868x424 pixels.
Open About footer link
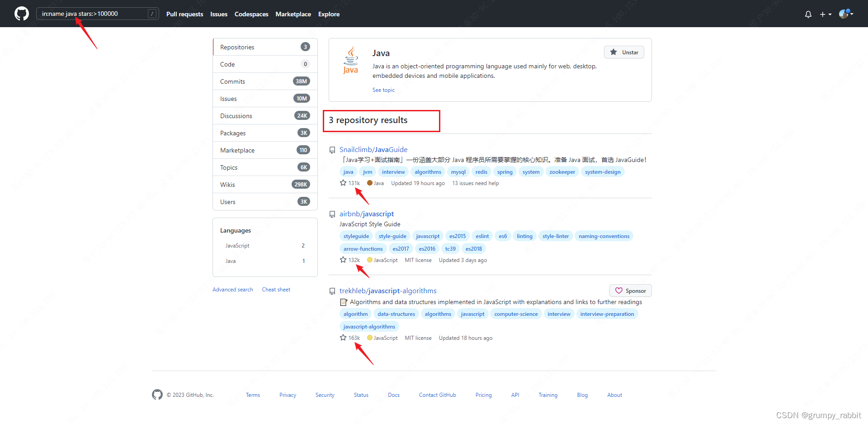pyautogui.click(x=614, y=395)
